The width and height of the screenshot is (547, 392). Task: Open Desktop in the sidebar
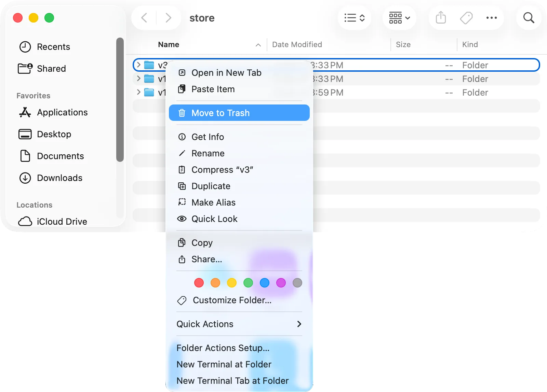[45, 134]
